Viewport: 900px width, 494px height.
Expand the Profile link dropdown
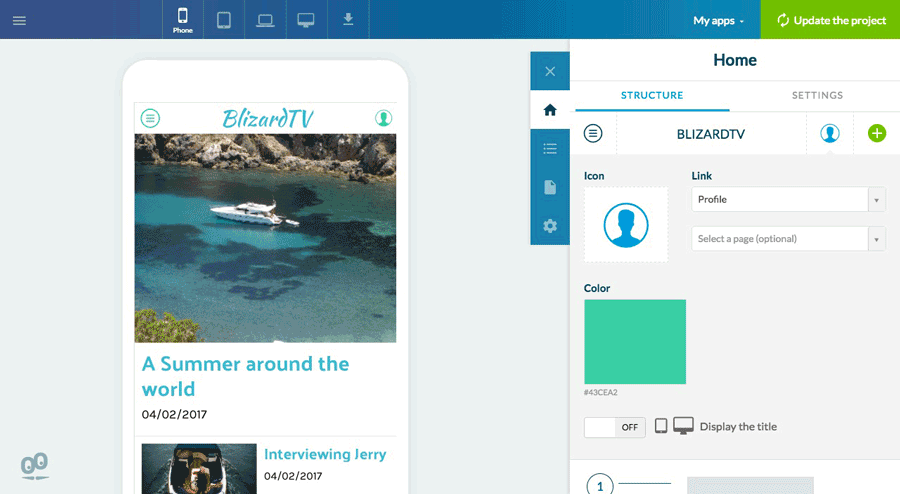click(788, 199)
